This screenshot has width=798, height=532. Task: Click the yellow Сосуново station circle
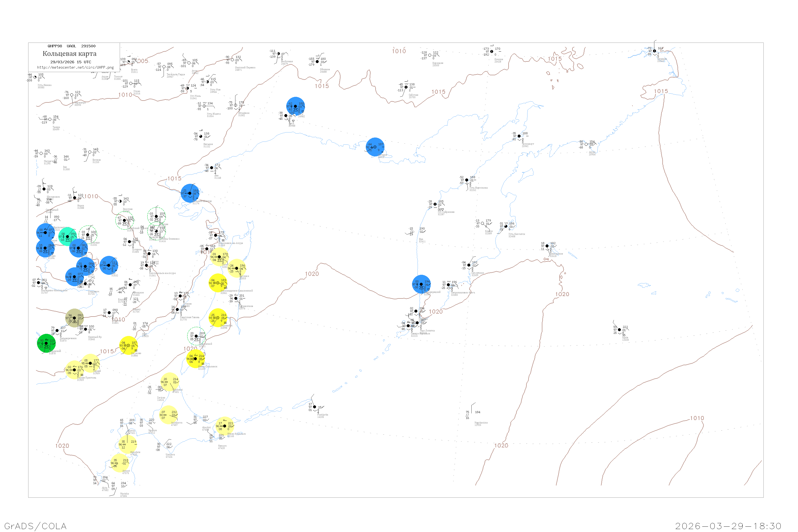pos(128,345)
